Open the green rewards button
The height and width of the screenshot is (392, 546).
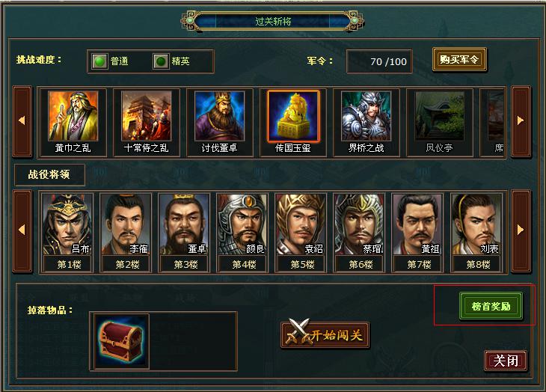(x=491, y=307)
